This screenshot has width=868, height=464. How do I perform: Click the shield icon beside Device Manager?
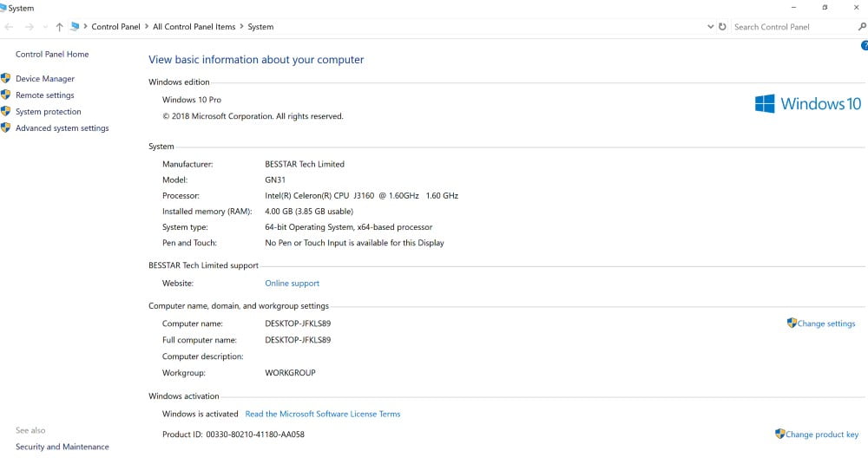coord(5,78)
